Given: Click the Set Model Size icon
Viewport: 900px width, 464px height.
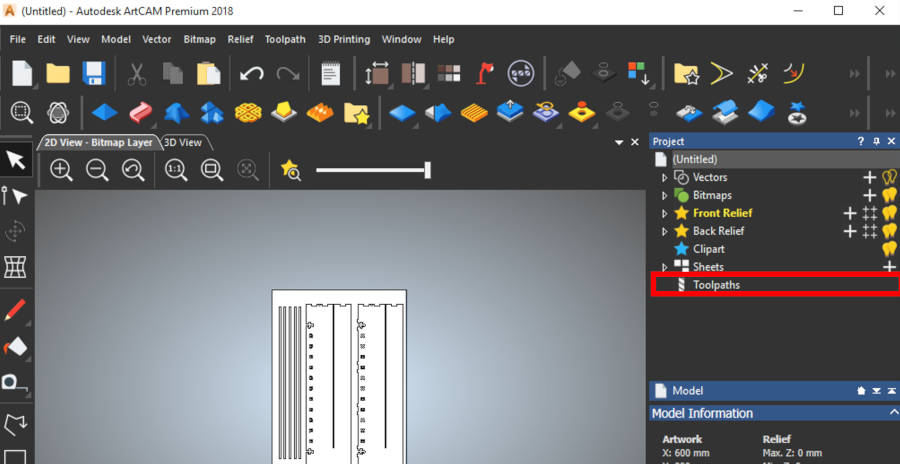Looking at the screenshot, I should point(377,74).
